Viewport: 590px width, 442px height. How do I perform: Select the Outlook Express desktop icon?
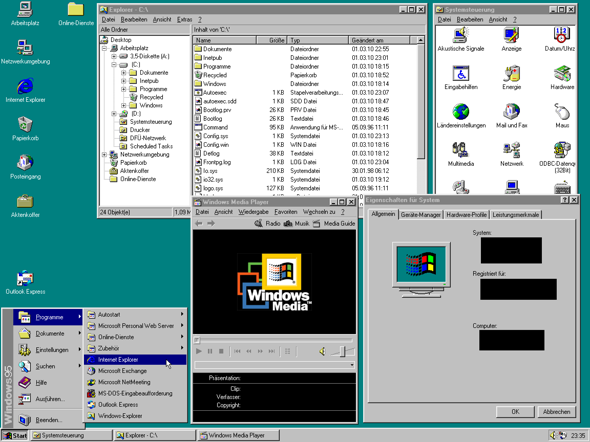point(25,282)
